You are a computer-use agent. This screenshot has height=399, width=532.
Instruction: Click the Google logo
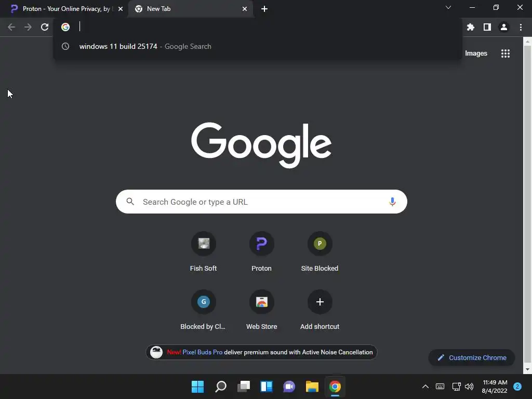[261, 145]
